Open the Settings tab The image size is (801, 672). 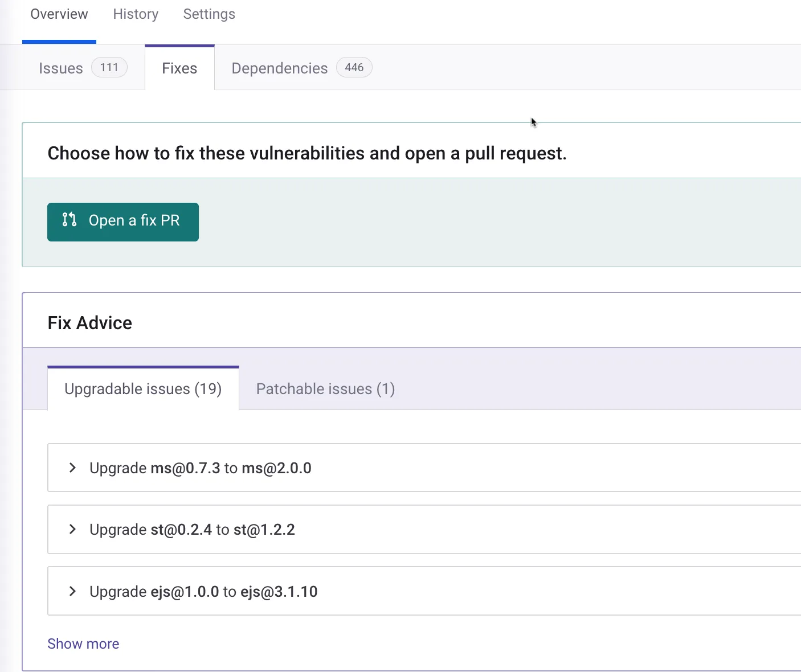[209, 14]
